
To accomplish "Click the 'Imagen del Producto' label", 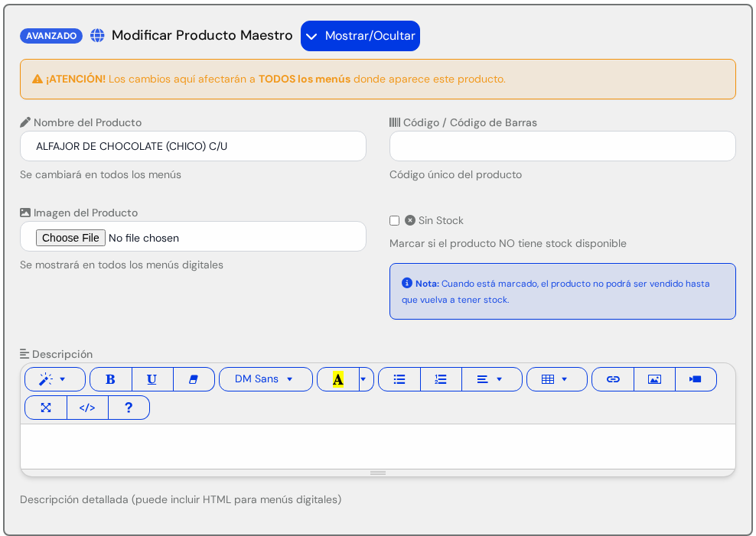I will click(86, 213).
